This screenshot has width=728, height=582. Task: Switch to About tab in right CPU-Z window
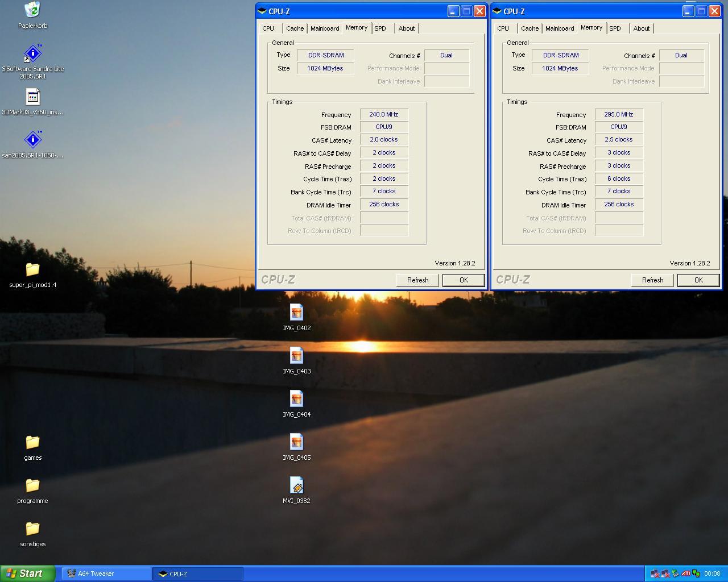point(642,28)
